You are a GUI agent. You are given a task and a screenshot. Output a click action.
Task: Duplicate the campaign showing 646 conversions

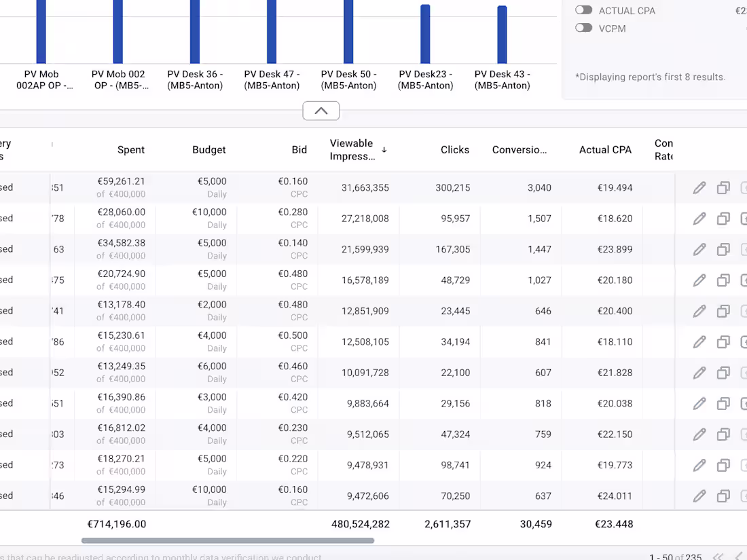coord(723,311)
